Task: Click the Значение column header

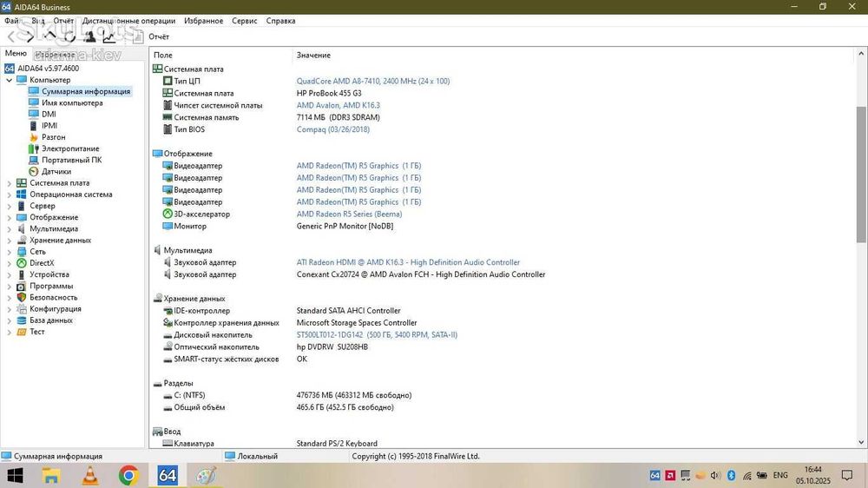Action: coord(313,55)
